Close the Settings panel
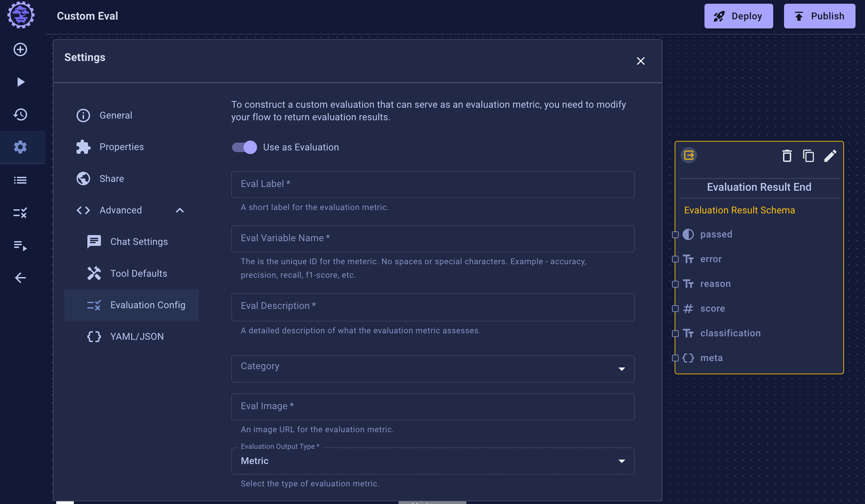This screenshot has height=504, width=865. 640,61
